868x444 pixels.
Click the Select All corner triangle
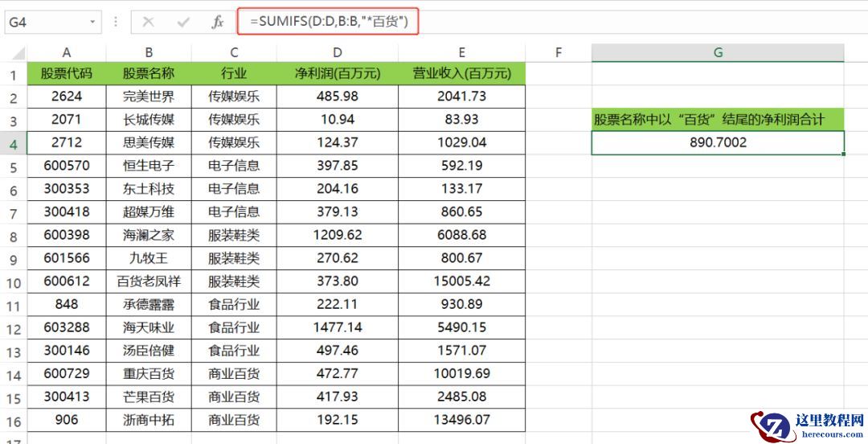[x=18, y=54]
